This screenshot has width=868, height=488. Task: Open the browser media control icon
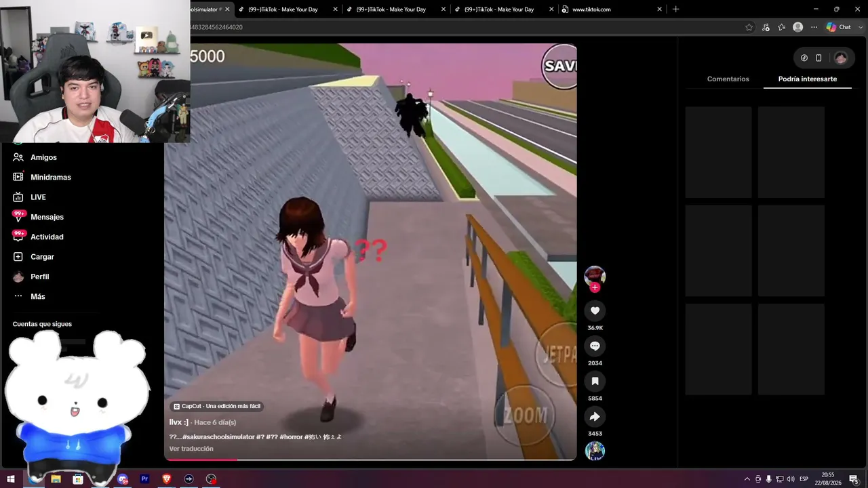(x=766, y=27)
